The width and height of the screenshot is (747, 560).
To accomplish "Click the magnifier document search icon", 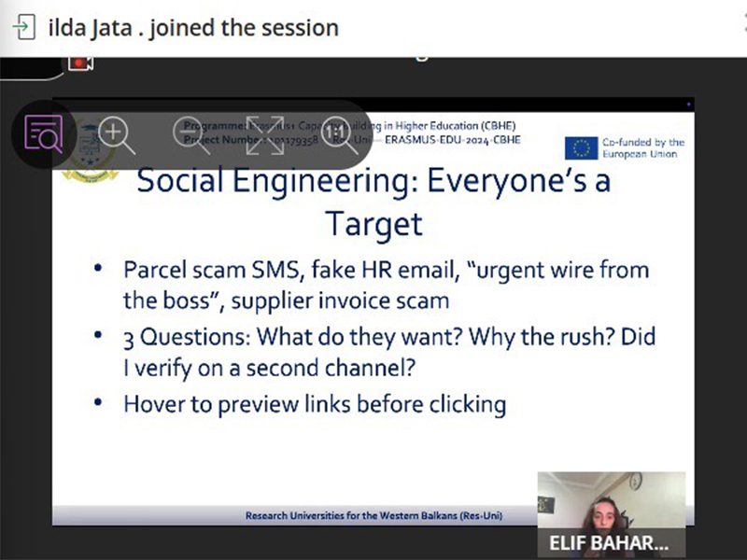I will tap(43, 134).
